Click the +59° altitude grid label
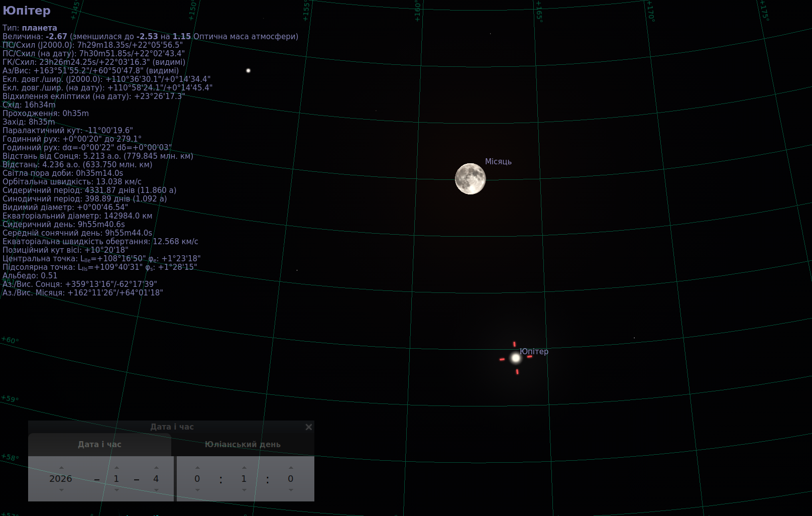Screen dimensions: 812x516 tap(10, 398)
